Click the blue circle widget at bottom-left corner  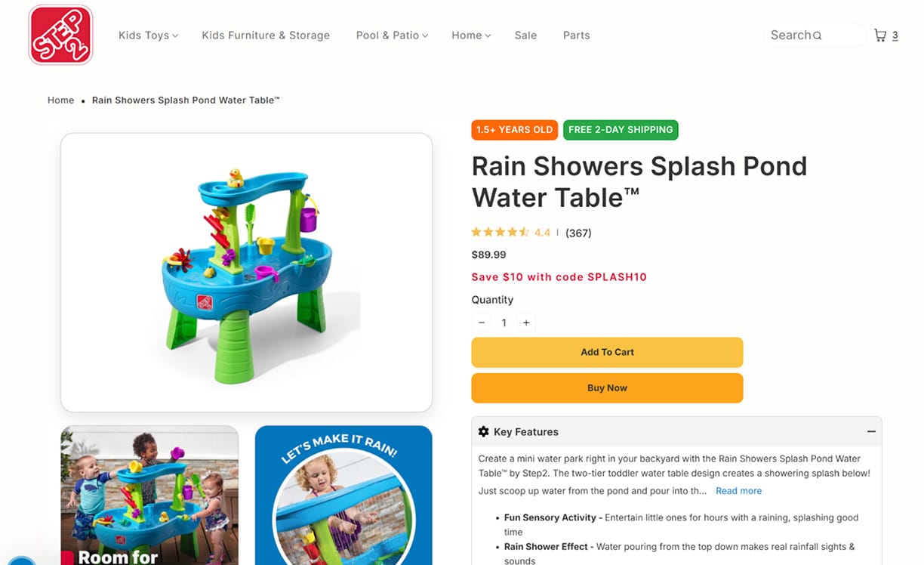(21, 560)
